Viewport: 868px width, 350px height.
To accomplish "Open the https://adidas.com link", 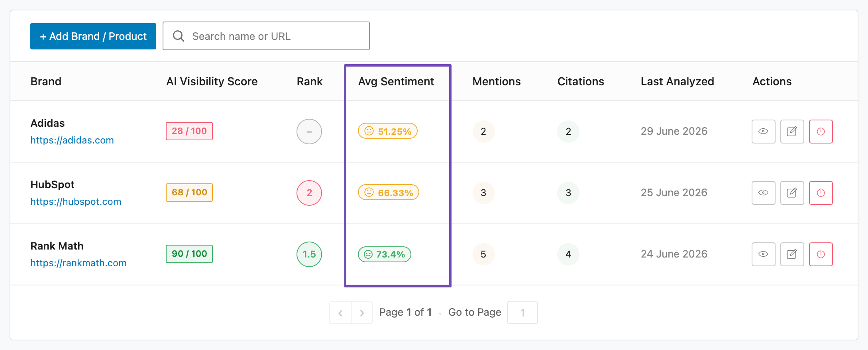I will (72, 140).
